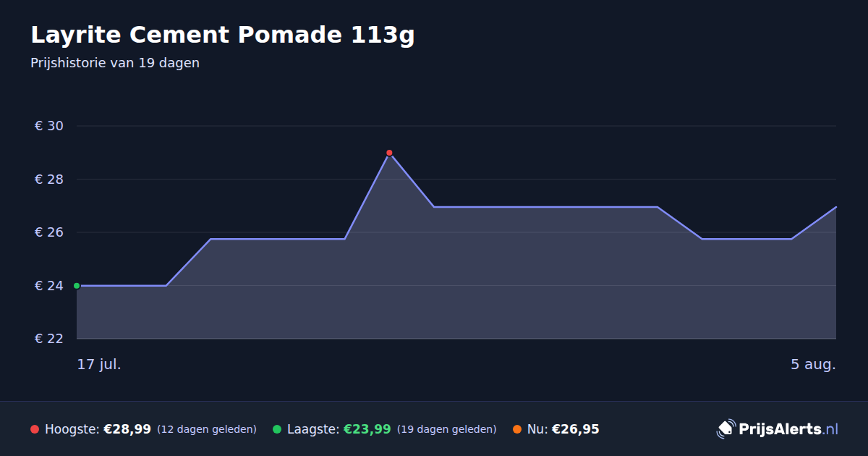Click the red Hoogste legend dot

pyautogui.click(x=35, y=429)
